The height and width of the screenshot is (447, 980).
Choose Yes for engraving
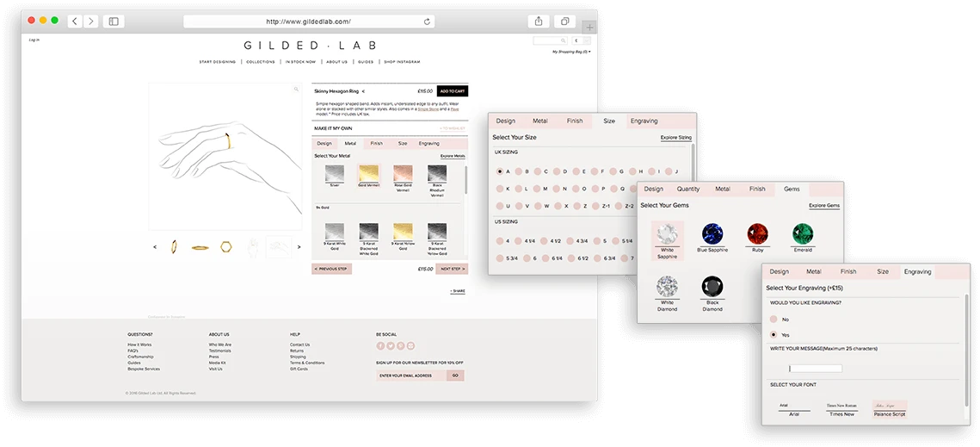click(x=774, y=335)
